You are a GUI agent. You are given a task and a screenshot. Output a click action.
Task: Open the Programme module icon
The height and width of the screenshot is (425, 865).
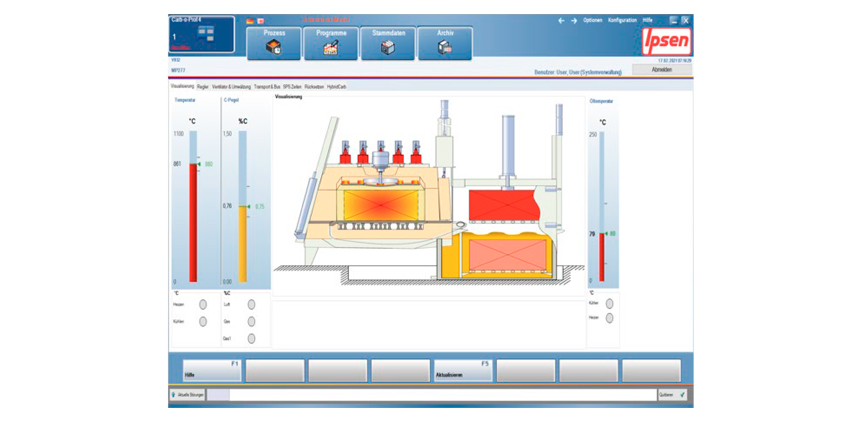[331, 43]
